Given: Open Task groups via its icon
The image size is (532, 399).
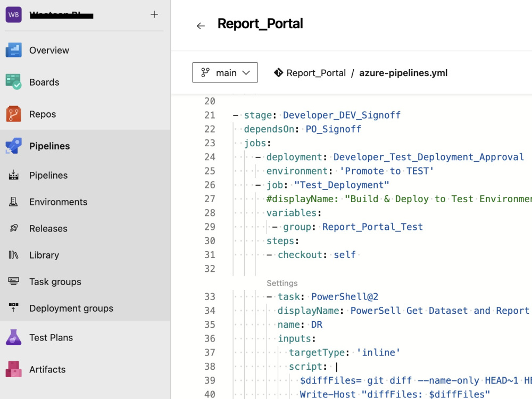Looking at the screenshot, I should [x=14, y=281].
